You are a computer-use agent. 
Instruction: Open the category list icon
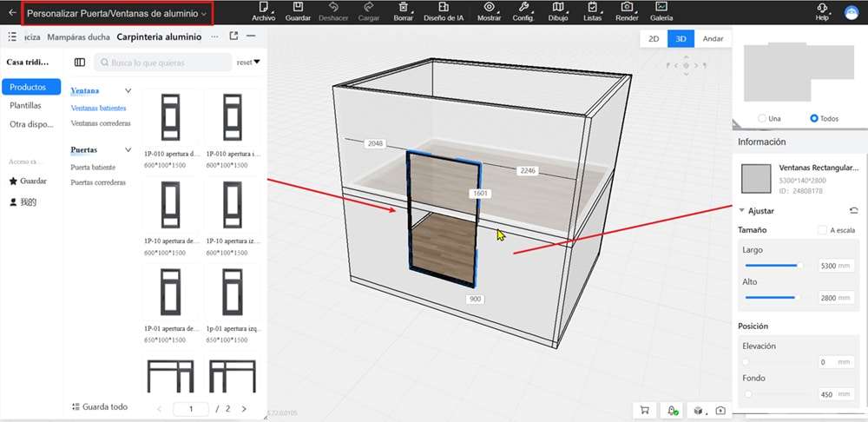(12, 36)
